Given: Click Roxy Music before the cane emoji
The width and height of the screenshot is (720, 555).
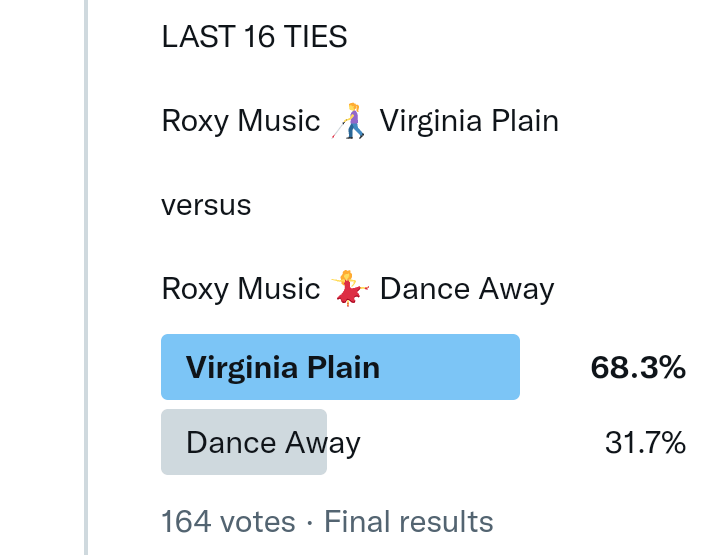Looking at the screenshot, I should point(240,122).
